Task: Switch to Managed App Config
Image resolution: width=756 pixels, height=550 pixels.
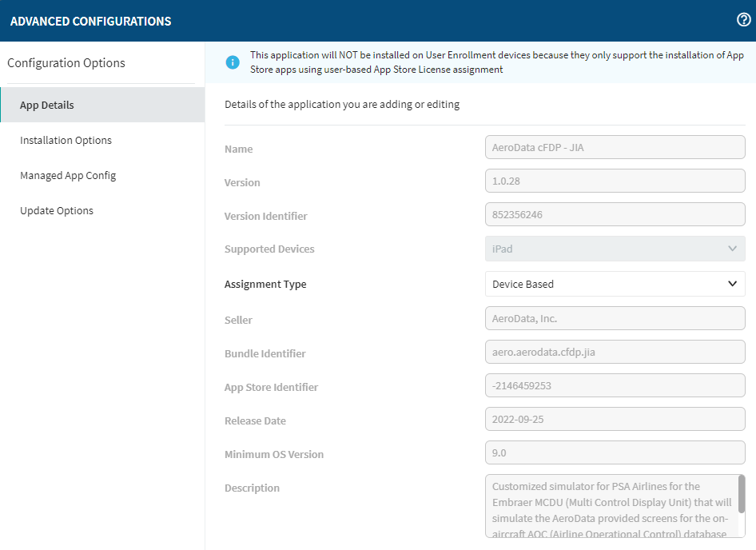Action: (x=68, y=175)
